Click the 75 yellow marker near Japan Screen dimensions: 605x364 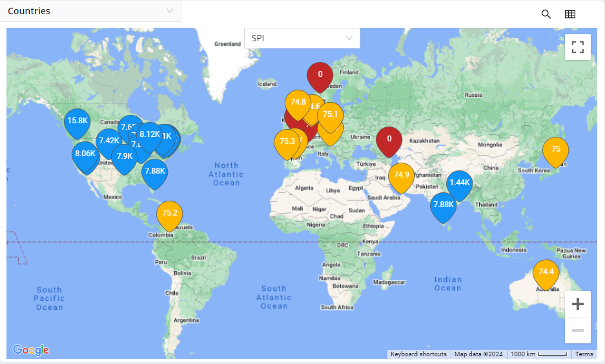[x=556, y=152]
